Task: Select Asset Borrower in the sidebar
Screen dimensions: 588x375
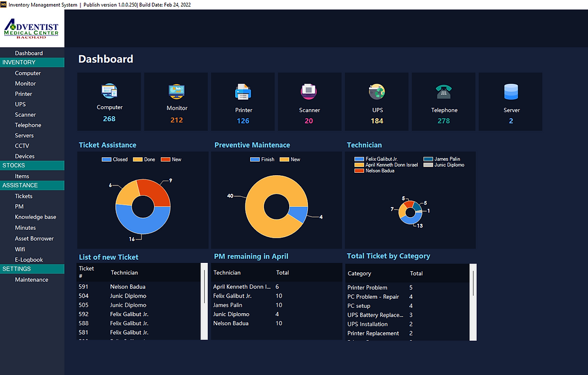Action: coord(34,239)
